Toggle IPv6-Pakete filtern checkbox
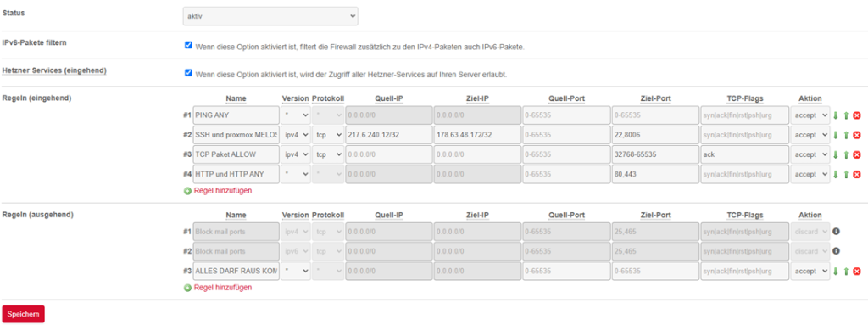 click(x=188, y=45)
